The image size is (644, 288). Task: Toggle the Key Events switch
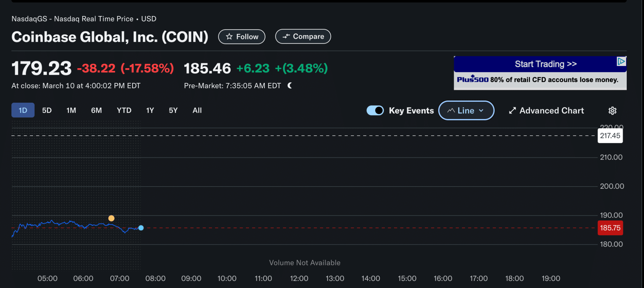click(x=375, y=111)
